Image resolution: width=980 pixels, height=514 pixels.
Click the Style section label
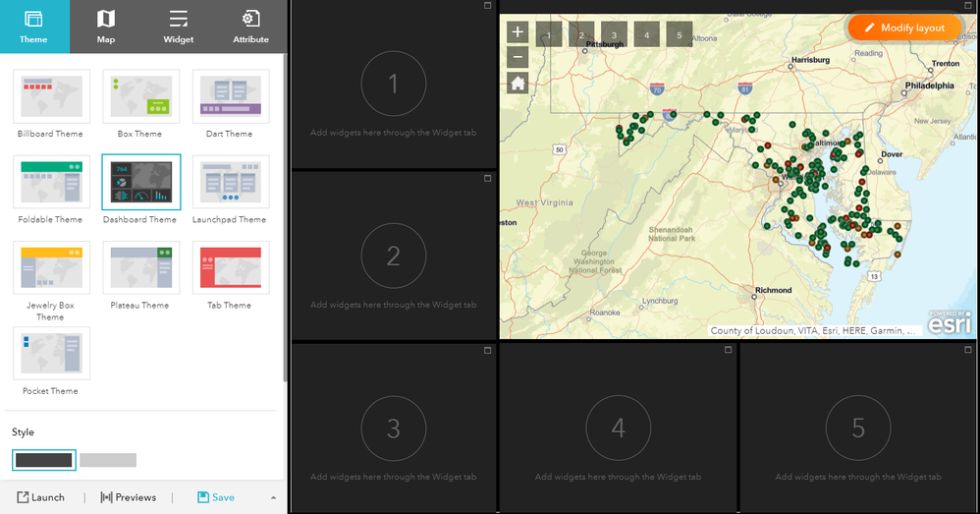[24, 432]
